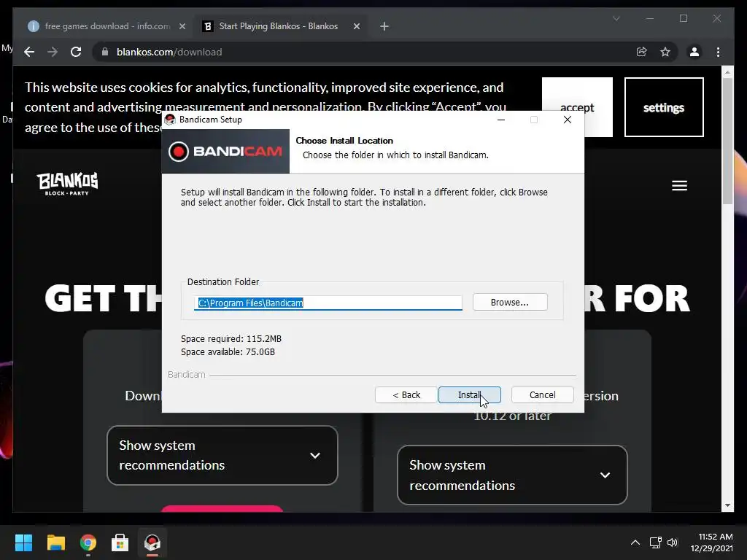This screenshot has height=560, width=747.
Task: Click the 'Space required: 115.2MB' text
Action: [231, 339]
